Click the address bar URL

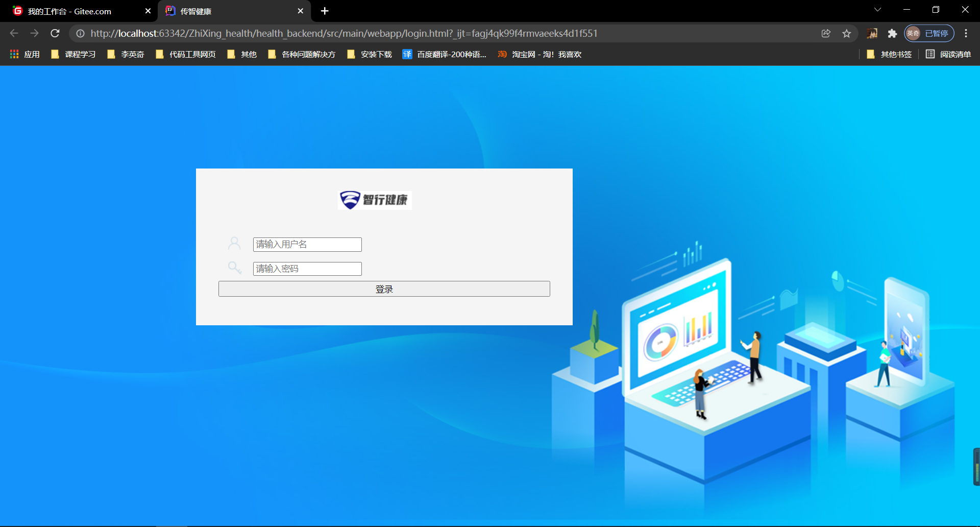coord(344,33)
